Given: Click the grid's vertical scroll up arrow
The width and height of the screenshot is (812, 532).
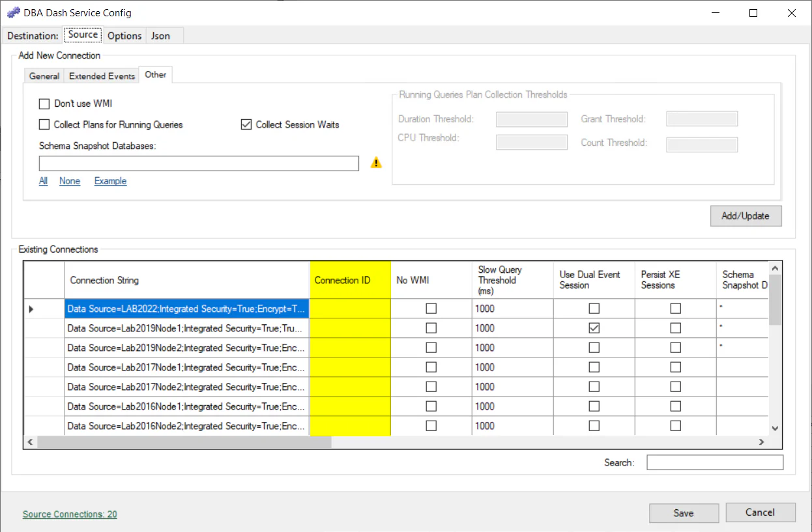Looking at the screenshot, I should 775,268.
